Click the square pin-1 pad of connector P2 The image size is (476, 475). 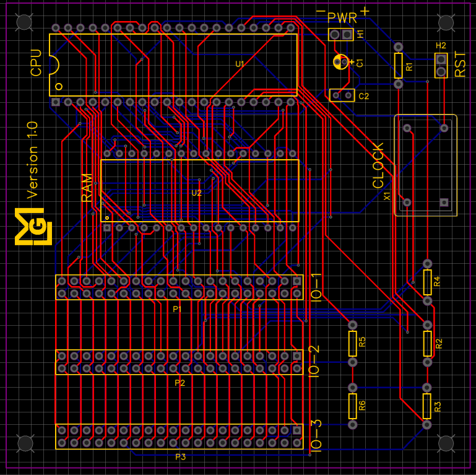tap(296, 355)
